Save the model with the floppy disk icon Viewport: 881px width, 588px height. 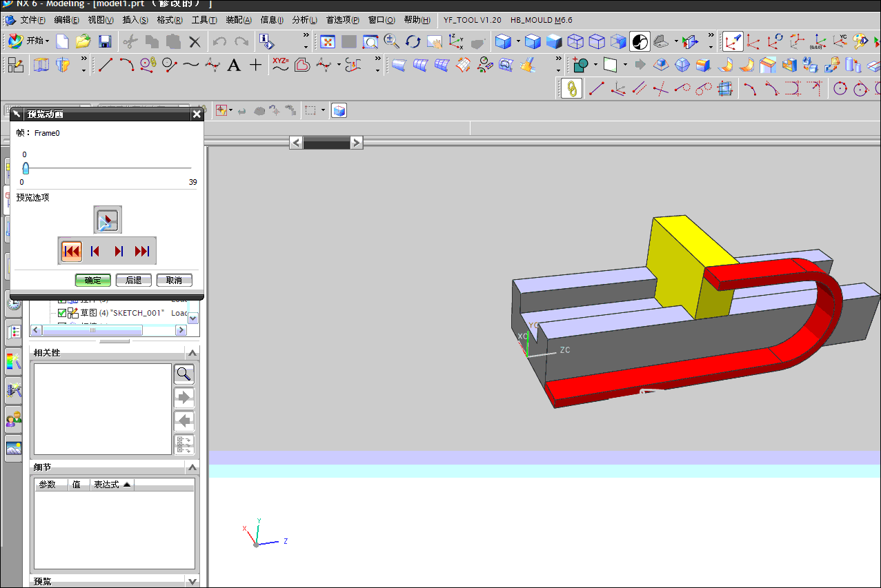(x=105, y=41)
